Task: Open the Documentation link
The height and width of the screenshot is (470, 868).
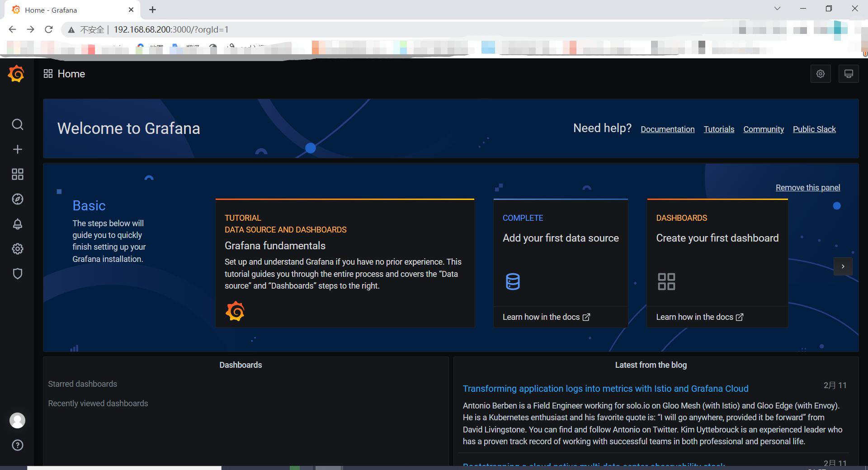Action: click(x=667, y=129)
